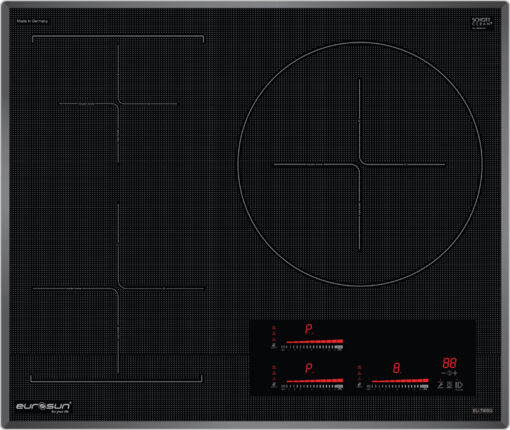Tap the upper red slider bar under P
Image resolution: width=510 pixels, height=430 pixels.
314,342
